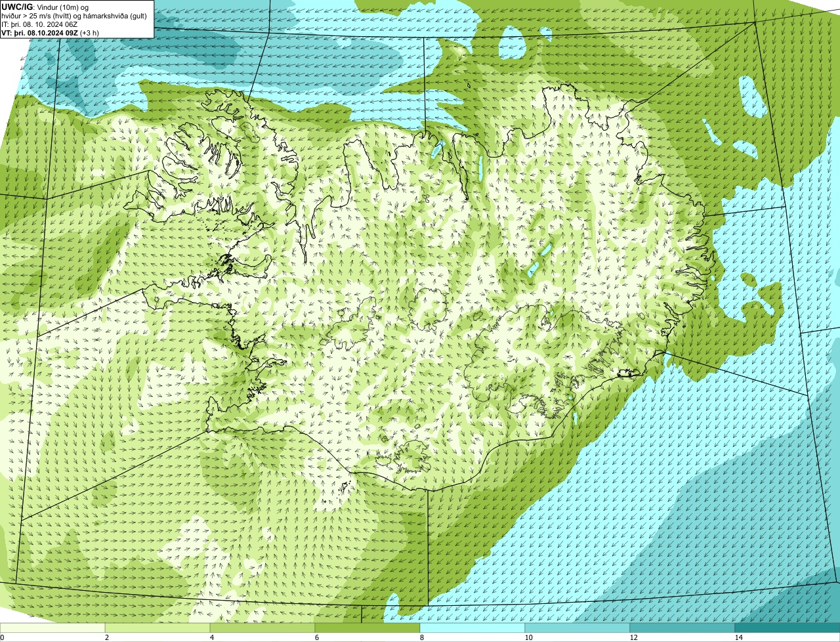The image size is (840, 642).
Task: Click the 'UWC/IG: Vindur (10m) og' title line
Action: coord(45,7)
